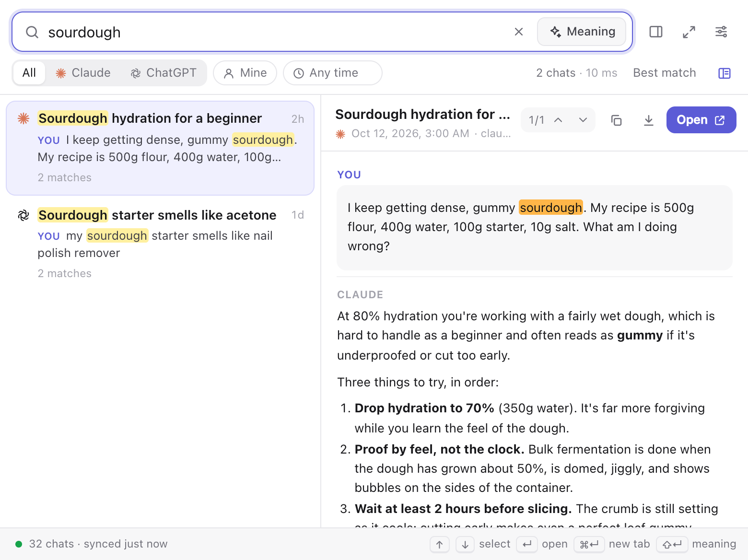Click the highlighted sourdough word in the preview message
The width and height of the screenshot is (748, 560).
(x=551, y=208)
